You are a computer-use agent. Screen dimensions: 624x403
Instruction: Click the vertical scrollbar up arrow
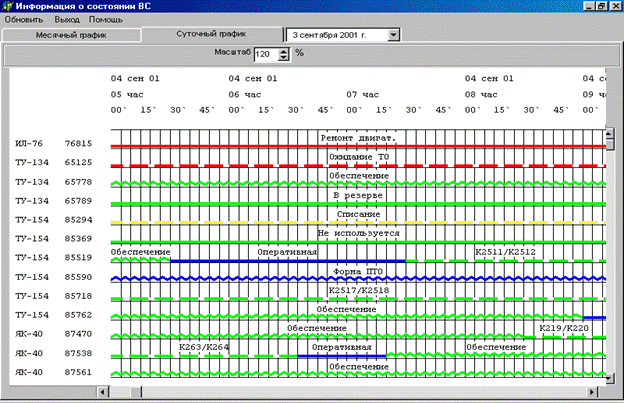coord(610,131)
